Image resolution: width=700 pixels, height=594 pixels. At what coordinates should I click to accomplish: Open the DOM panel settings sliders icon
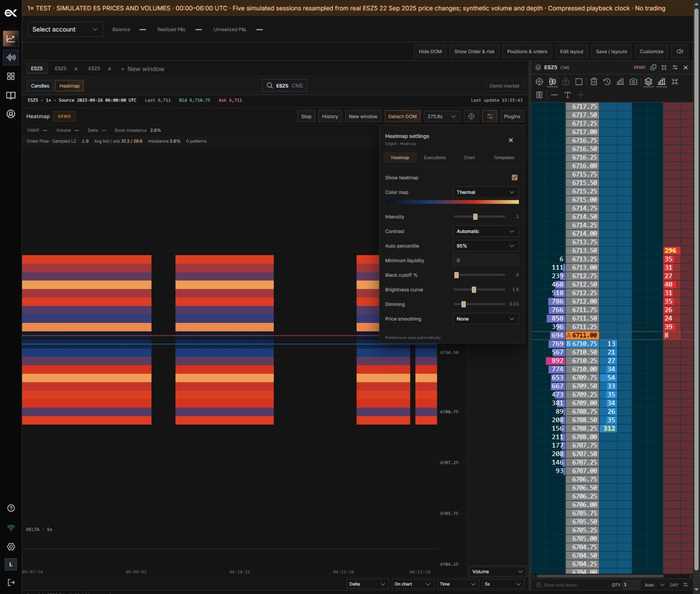point(675,68)
